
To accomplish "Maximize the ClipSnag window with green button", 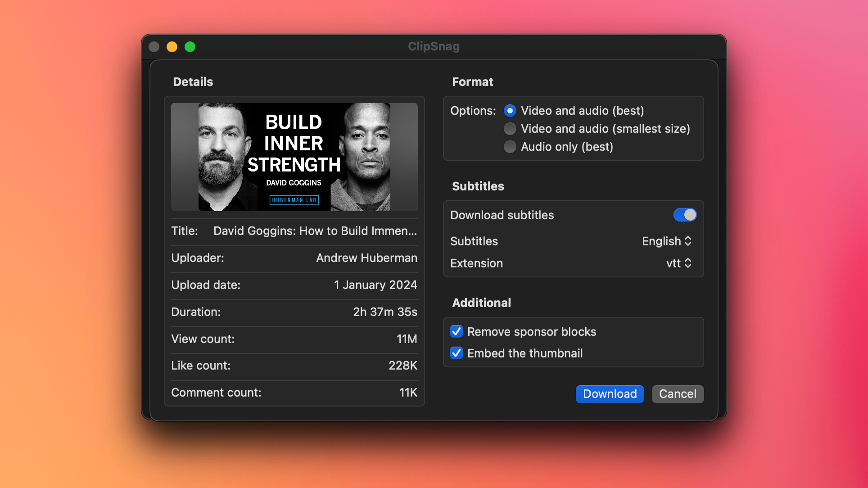I will coord(190,47).
